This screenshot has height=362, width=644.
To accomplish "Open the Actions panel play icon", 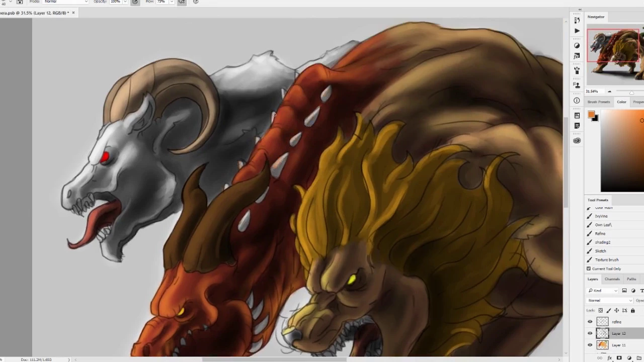I will point(577,31).
